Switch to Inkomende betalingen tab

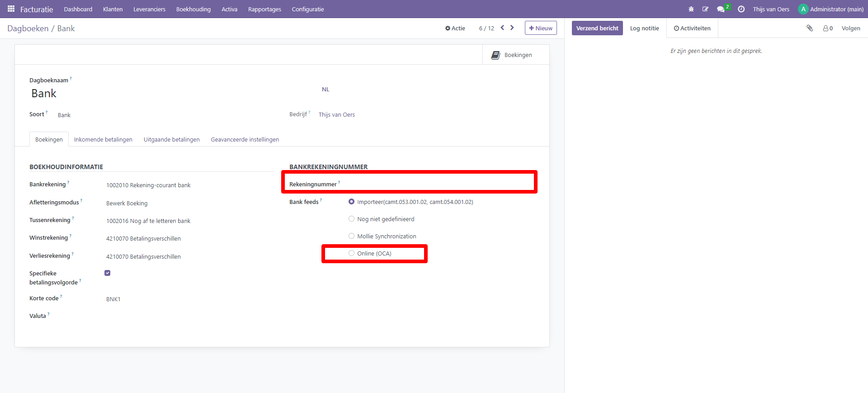[x=103, y=139]
